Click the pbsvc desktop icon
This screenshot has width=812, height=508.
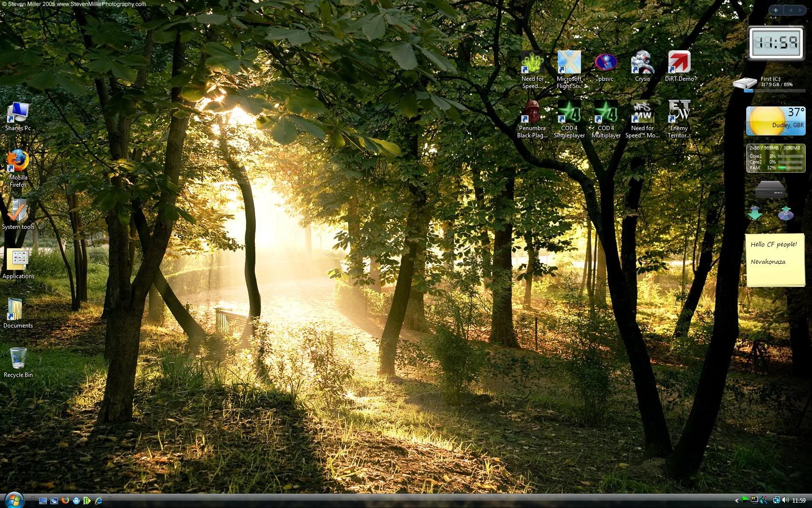[606, 67]
